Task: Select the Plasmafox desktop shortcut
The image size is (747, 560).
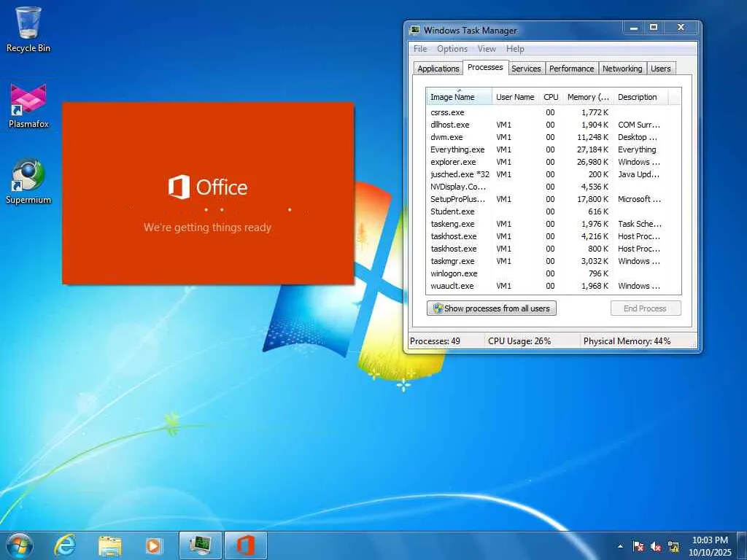Action: coord(28,106)
